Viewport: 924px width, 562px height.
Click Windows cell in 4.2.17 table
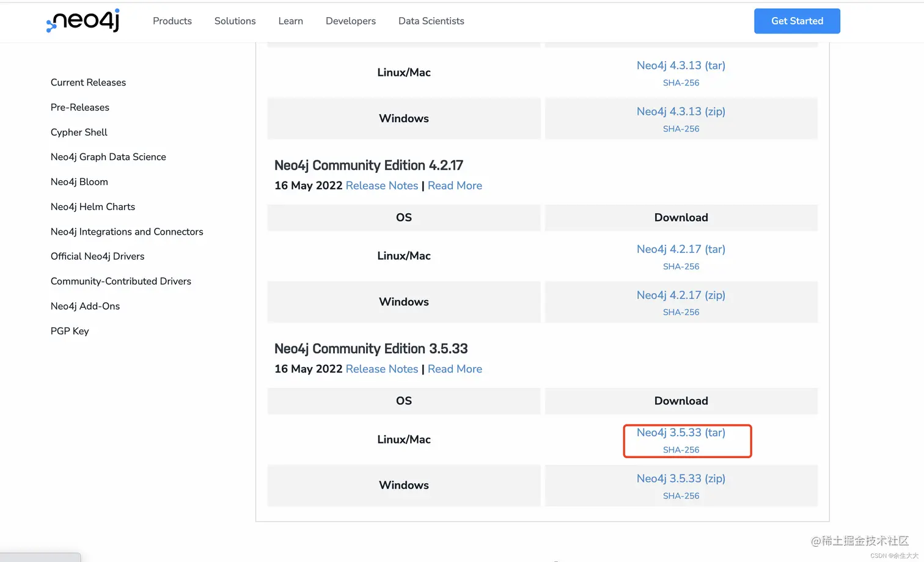coord(404,302)
